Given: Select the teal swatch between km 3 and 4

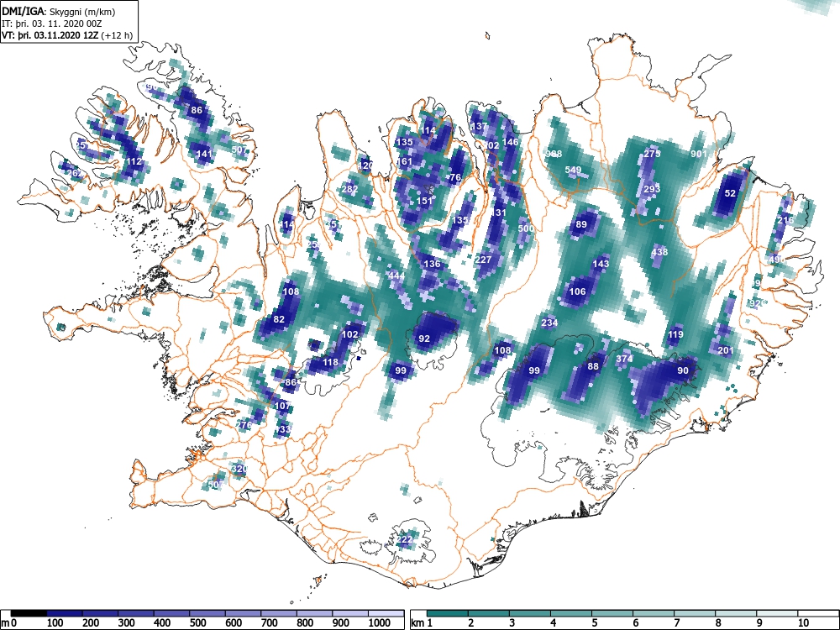Looking at the screenshot, I should point(530,613).
